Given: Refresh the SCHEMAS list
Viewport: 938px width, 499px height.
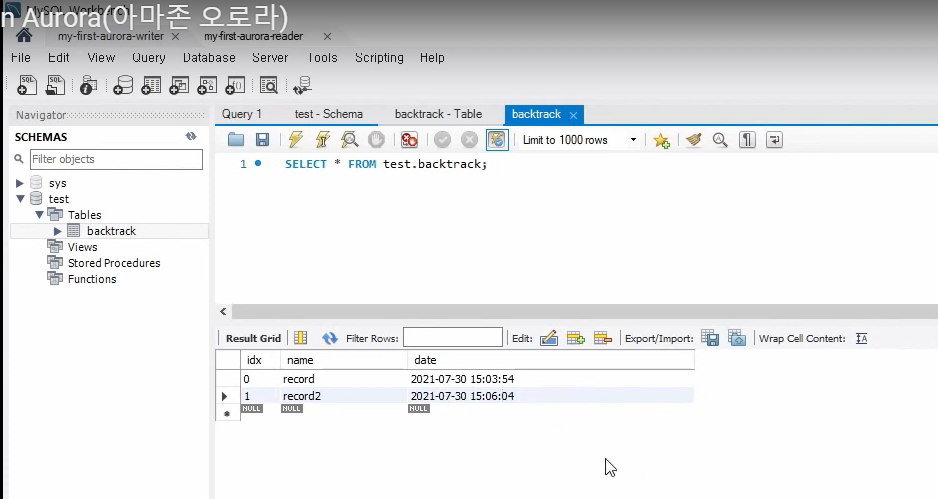Looking at the screenshot, I should tap(191, 136).
